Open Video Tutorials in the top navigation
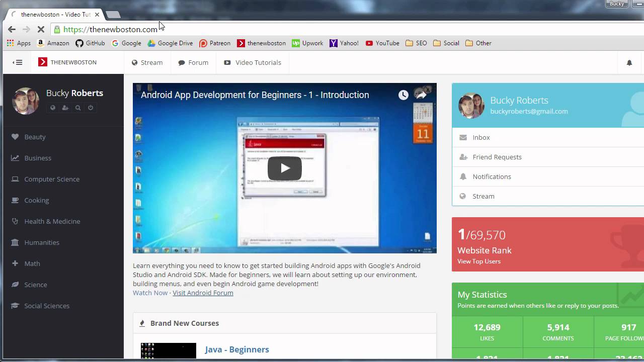 point(253,63)
